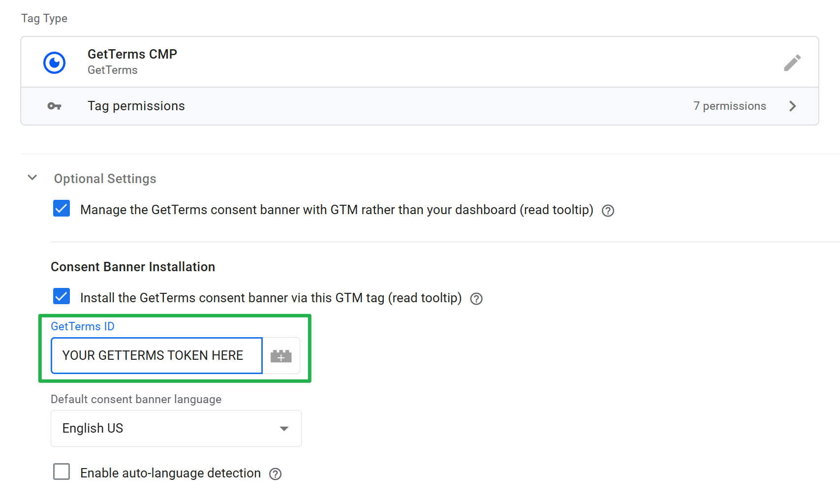
Task: Click into the GetTerms ID input field
Action: tap(156, 355)
